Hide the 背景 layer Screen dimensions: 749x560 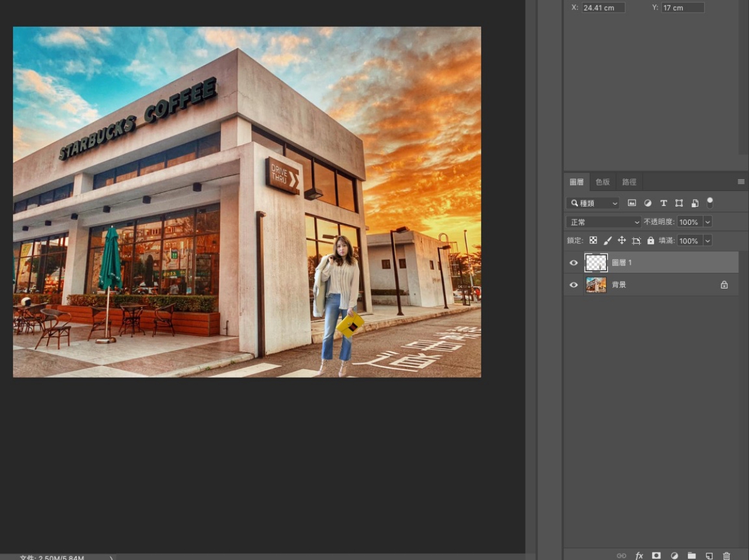click(574, 285)
